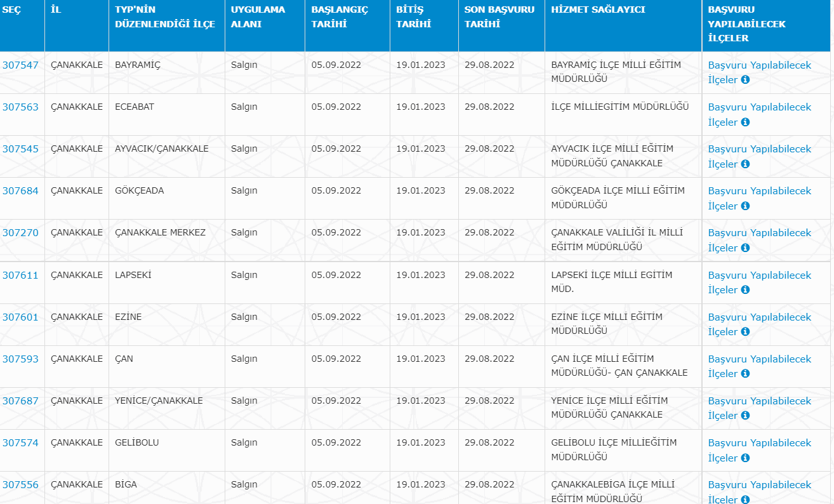Click info icon in Bayramiç row

[x=745, y=80]
